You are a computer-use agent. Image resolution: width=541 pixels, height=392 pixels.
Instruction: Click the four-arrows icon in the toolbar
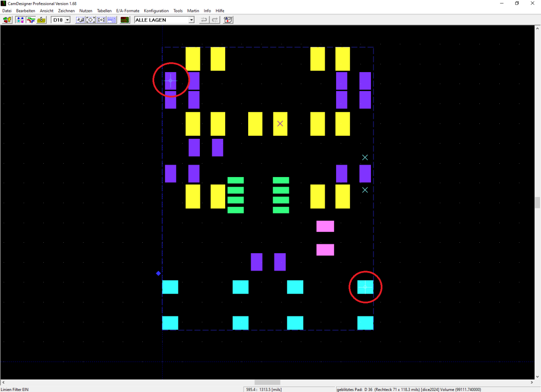[101, 20]
